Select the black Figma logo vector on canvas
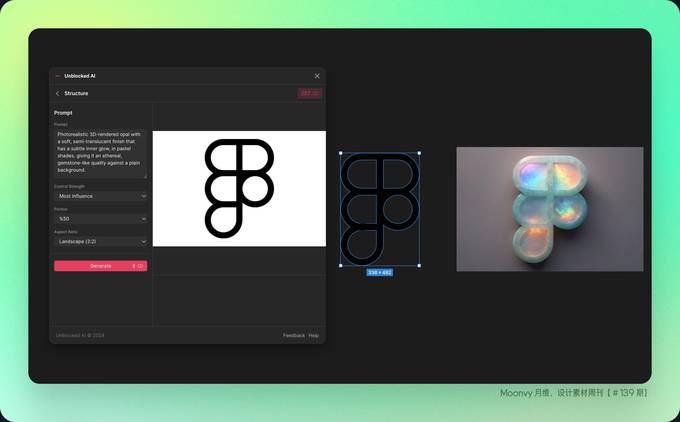This screenshot has width=680, height=422. point(380,209)
